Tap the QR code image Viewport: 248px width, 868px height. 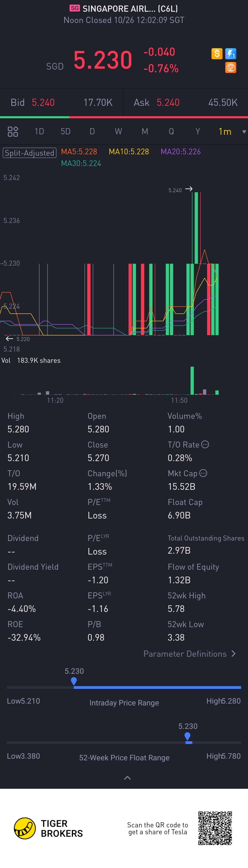pos(215,828)
